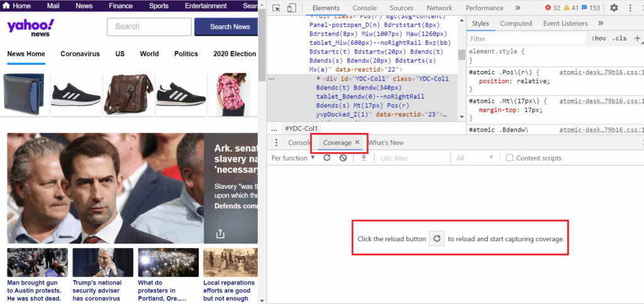Toggle the device toolbar icon
This screenshot has width=644, height=304.
tap(292, 8)
